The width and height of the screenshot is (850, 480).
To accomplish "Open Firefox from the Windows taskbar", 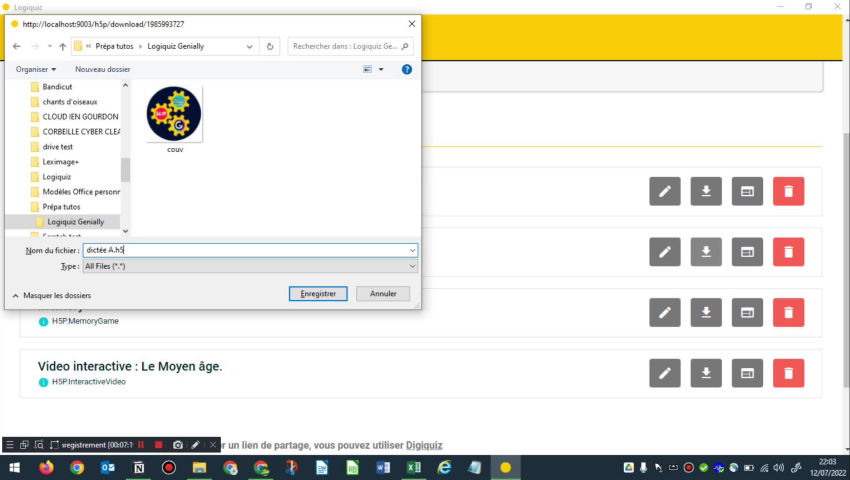I will point(46,467).
